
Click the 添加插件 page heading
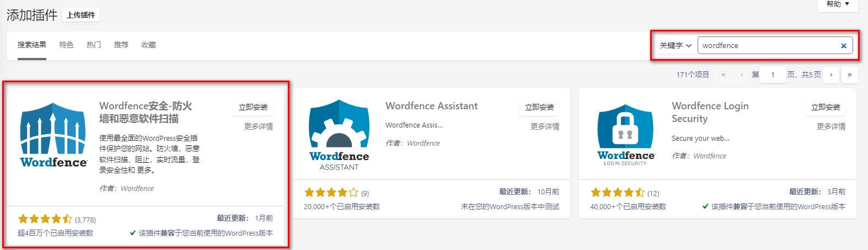pyautogui.click(x=32, y=15)
